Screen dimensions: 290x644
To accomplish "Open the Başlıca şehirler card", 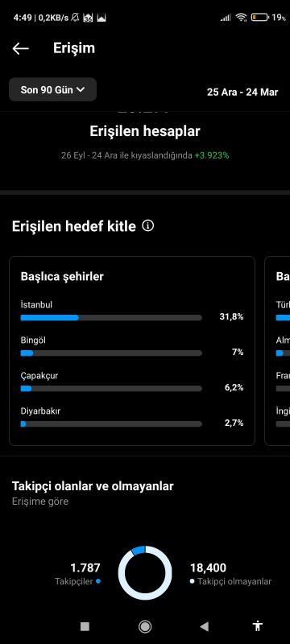I will [x=132, y=351].
